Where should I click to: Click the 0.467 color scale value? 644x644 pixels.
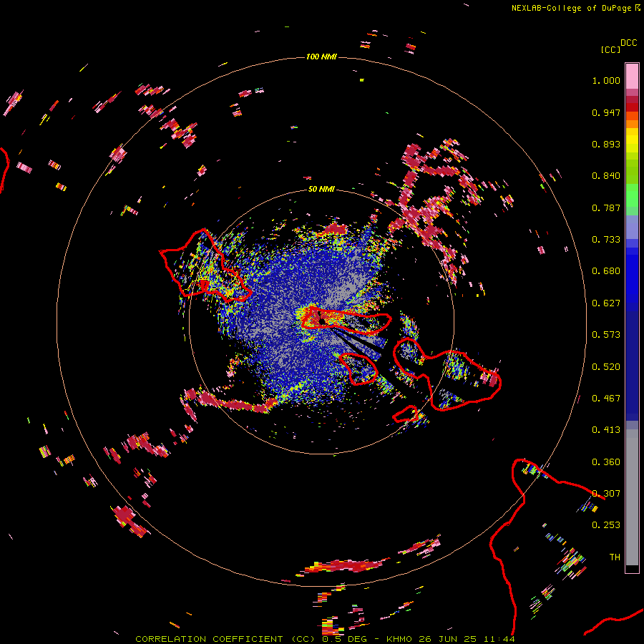(x=606, y=399)
